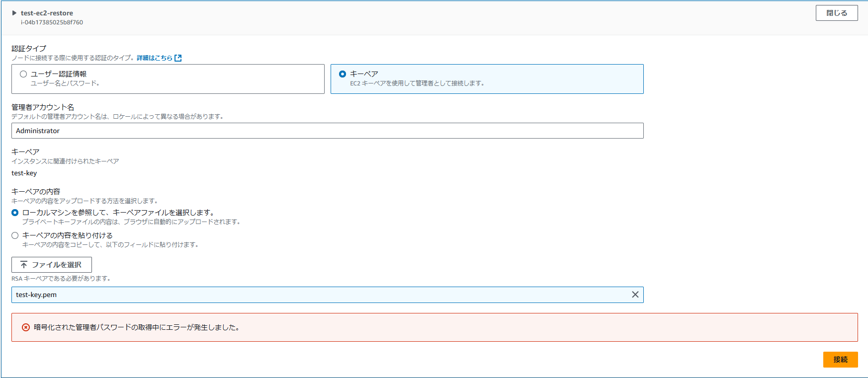Click the 認証タイプ heading

29,49
